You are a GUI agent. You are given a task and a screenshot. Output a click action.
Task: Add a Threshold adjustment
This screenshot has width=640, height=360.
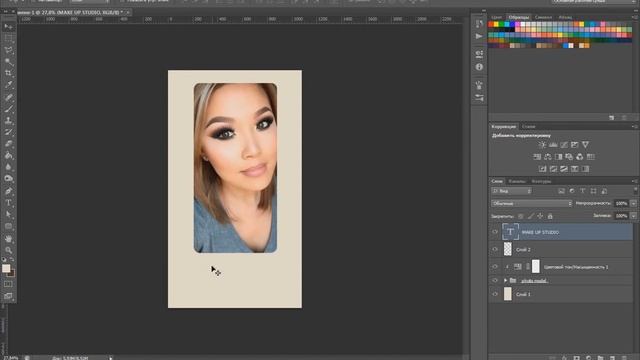tap(564, 169)
